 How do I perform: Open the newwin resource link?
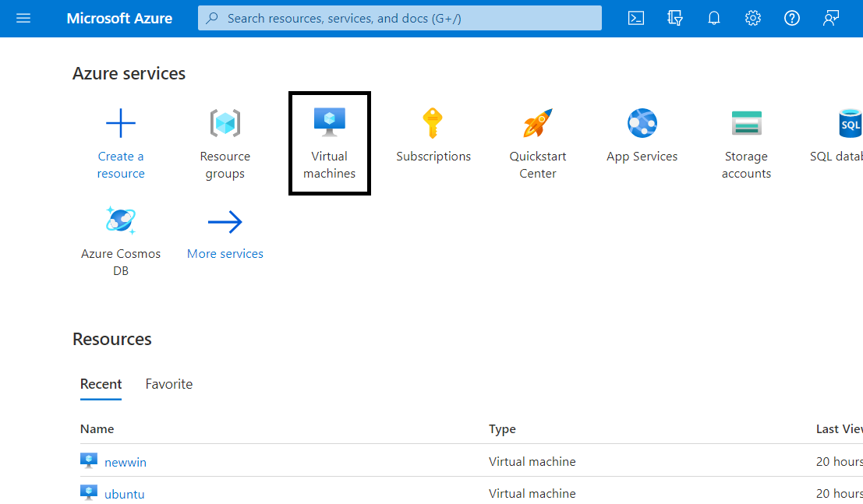coord(126,462)
